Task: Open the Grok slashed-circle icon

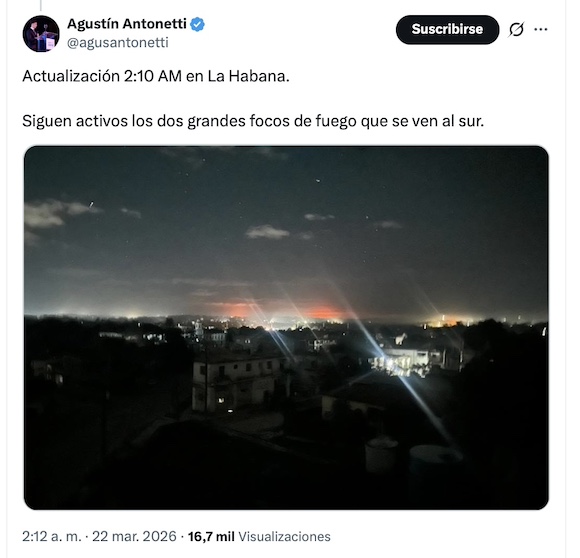Action: pos(516,30)
